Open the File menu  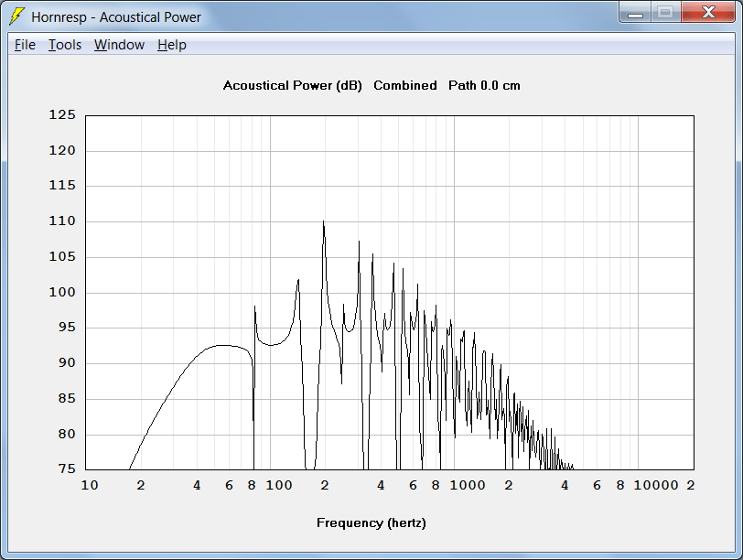pos(25,45)
